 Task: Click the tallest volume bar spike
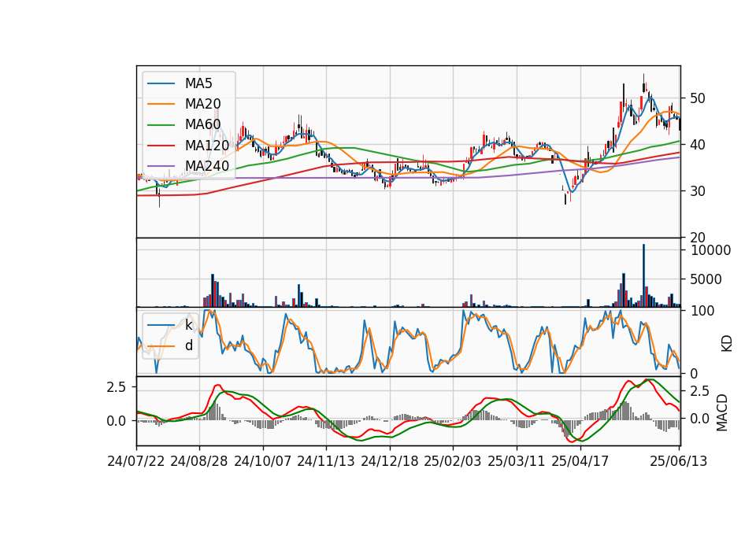click(x=643, y=275)
